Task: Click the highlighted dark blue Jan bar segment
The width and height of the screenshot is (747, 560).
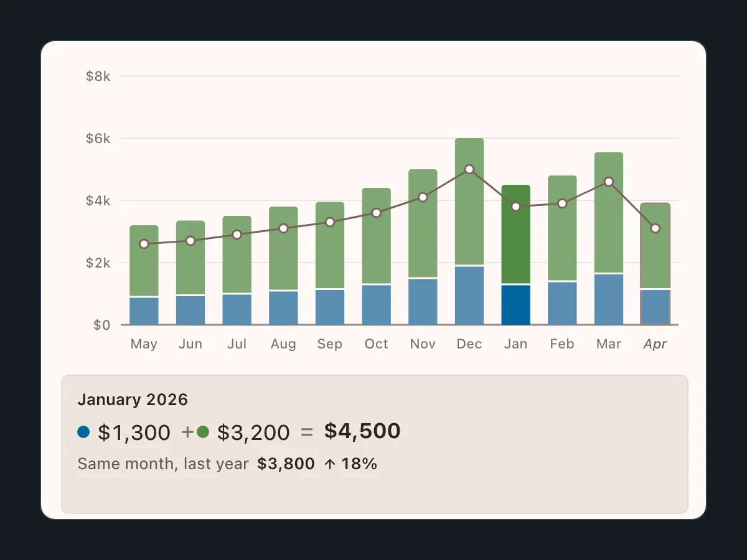Action: (x=516, y=305)
